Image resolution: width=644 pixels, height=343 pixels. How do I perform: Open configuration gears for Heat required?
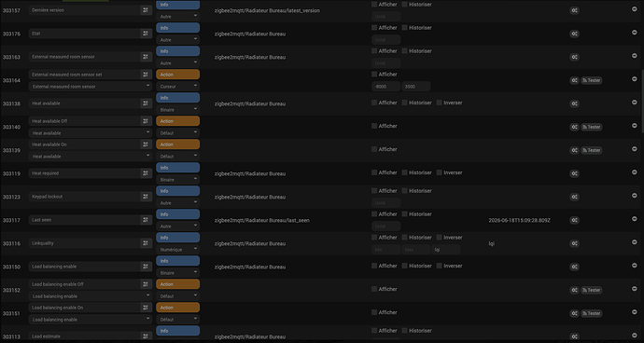(x=575, y=173)
